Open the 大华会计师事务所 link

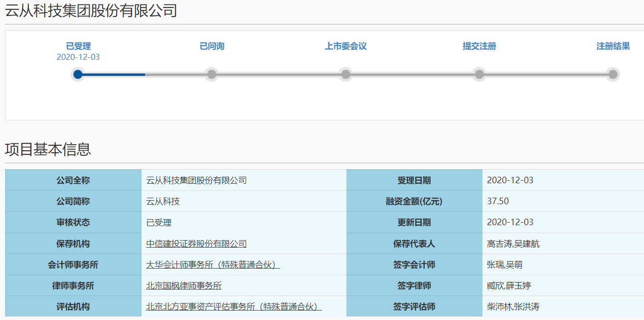(213, 265)
